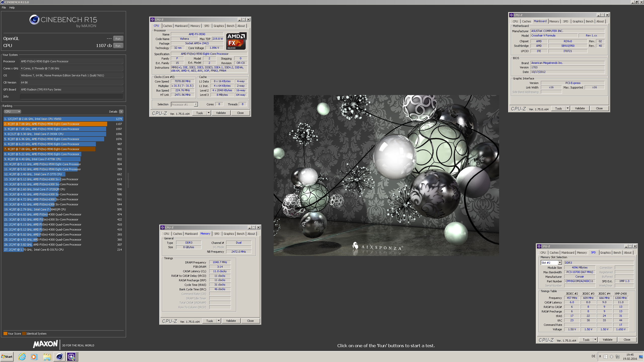The height and width of the screenshot is (362, 644).
Task: Click Close in the CPU-Z SPD window
Action: (627, 340)
